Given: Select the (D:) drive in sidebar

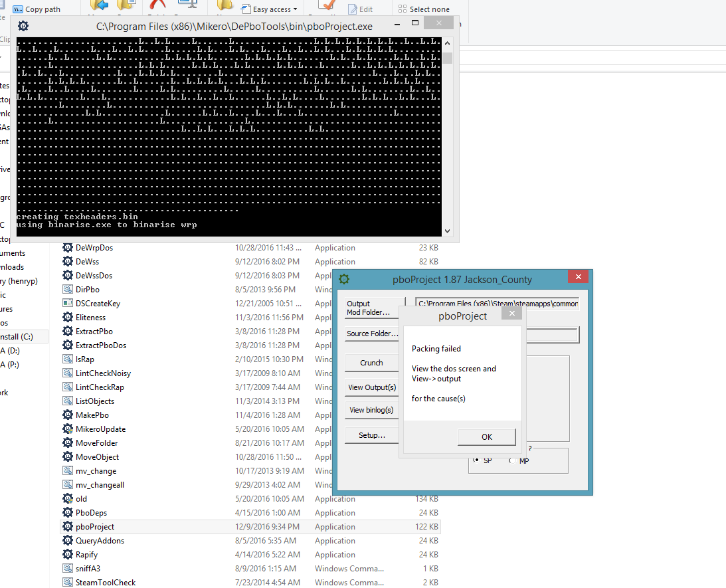Looking at the screenshot, I should [10, 351].
